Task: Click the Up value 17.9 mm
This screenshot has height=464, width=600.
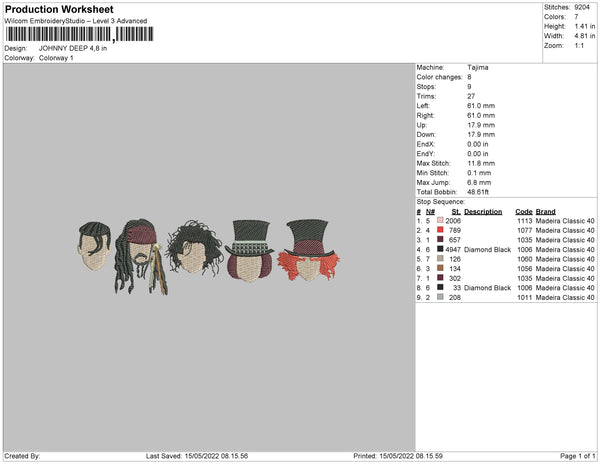Action: [481, 125]
